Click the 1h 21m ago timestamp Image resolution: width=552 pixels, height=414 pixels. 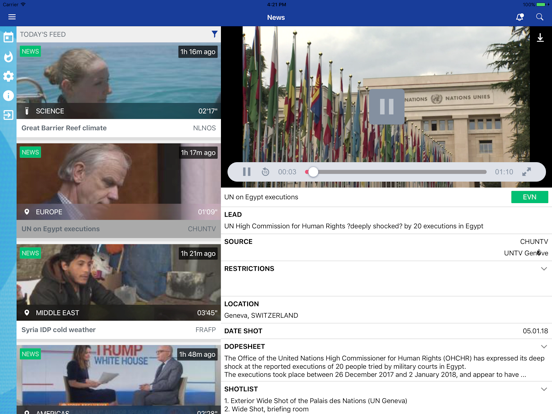click(198, 253)
